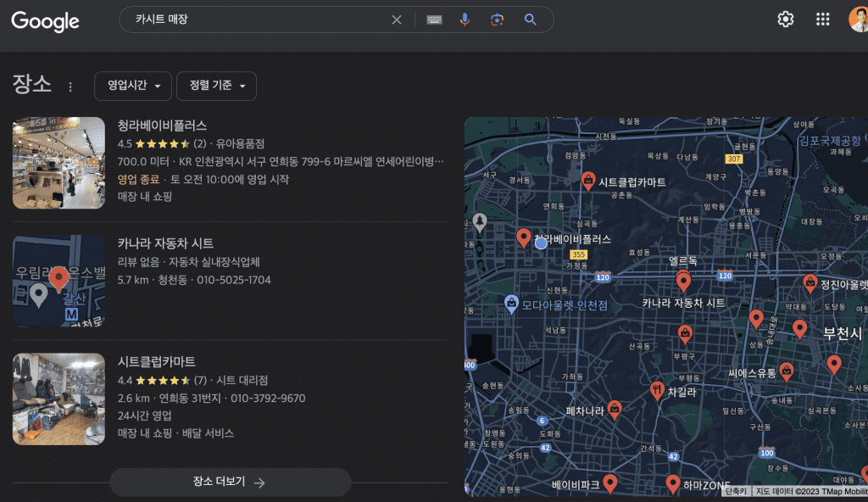Select the 정진아울렛 shopping pin on map

pos(810,284)
